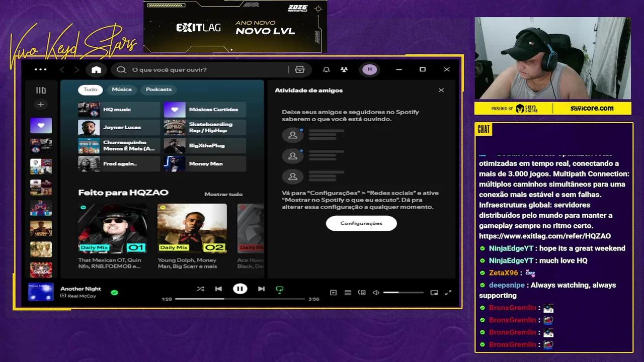This screenshot has width=644, height=362.
Task: Click the ZetaX96 username in chat
Action: 503,273
